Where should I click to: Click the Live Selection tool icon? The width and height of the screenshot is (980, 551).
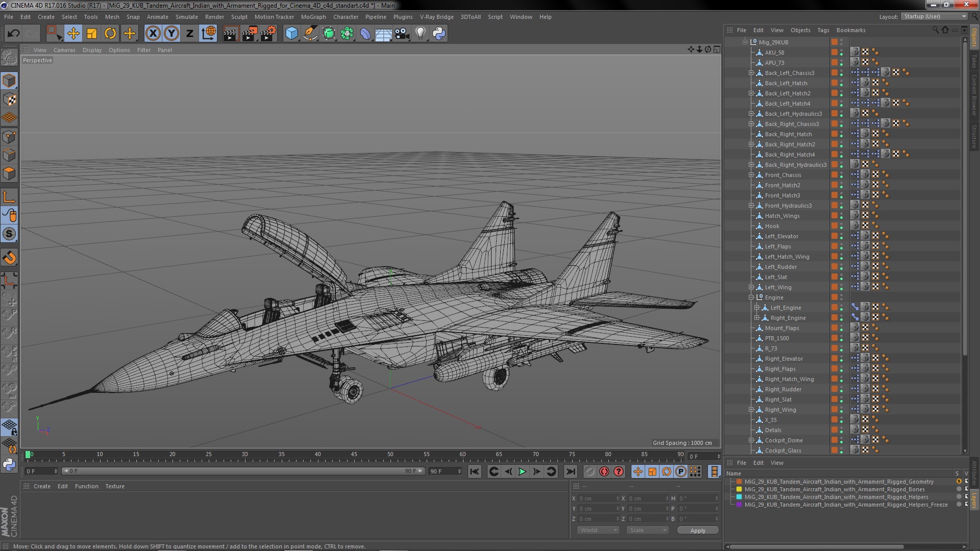tap(54, 34)
